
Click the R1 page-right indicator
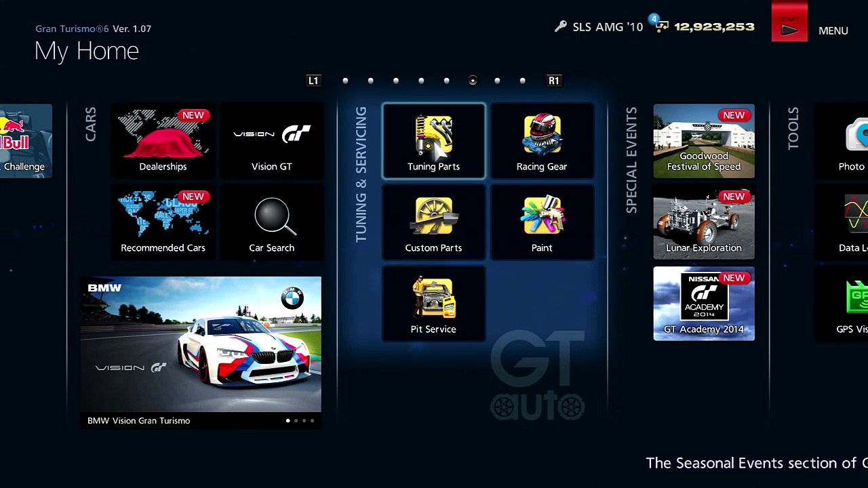click(554, 81)
